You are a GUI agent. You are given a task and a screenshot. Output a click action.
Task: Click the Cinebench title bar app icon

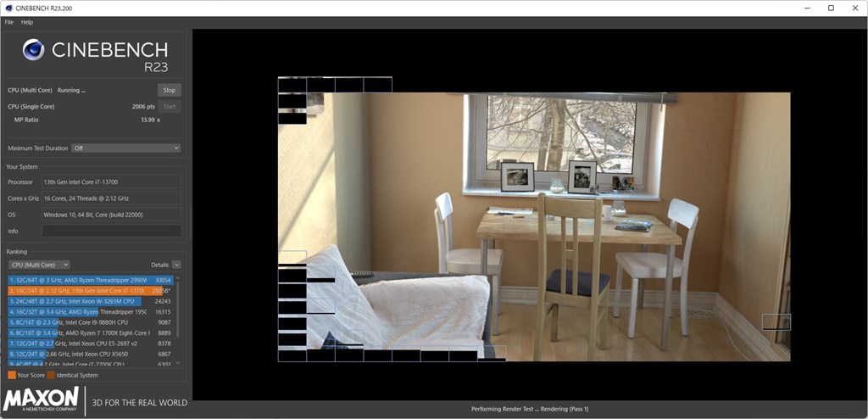pyautogui.click(x=8, y=8)
